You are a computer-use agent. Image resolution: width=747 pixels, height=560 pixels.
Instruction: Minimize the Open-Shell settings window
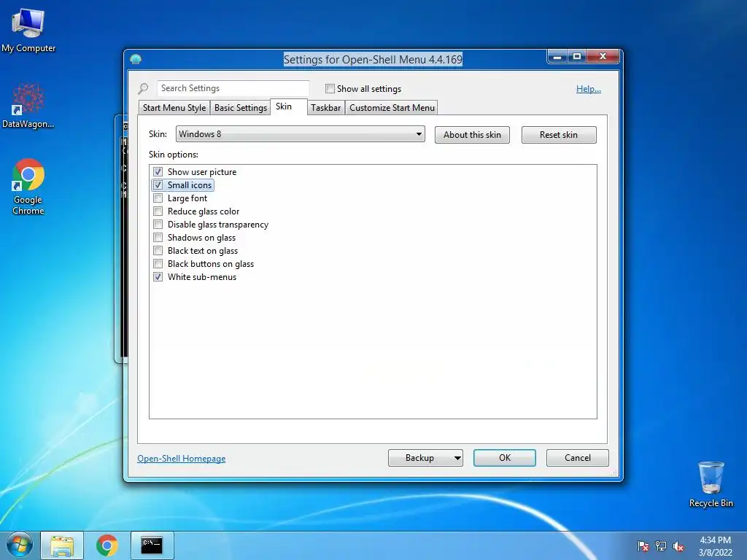click(557, 57)
